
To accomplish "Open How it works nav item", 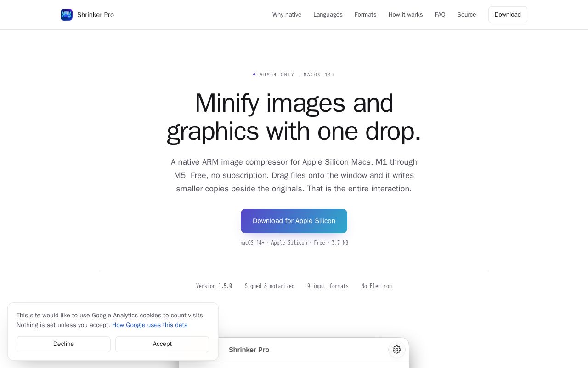I will coord(406,15).
